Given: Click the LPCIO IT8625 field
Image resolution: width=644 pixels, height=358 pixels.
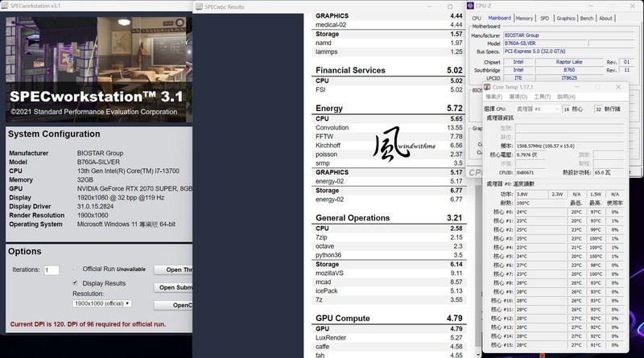Looking at the screenshot, I should coord(569,78).
